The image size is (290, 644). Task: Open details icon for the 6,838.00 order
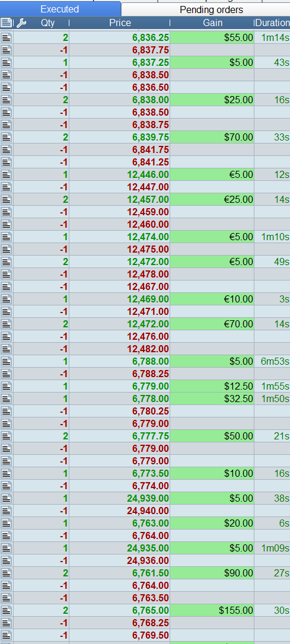click(6, 100)
